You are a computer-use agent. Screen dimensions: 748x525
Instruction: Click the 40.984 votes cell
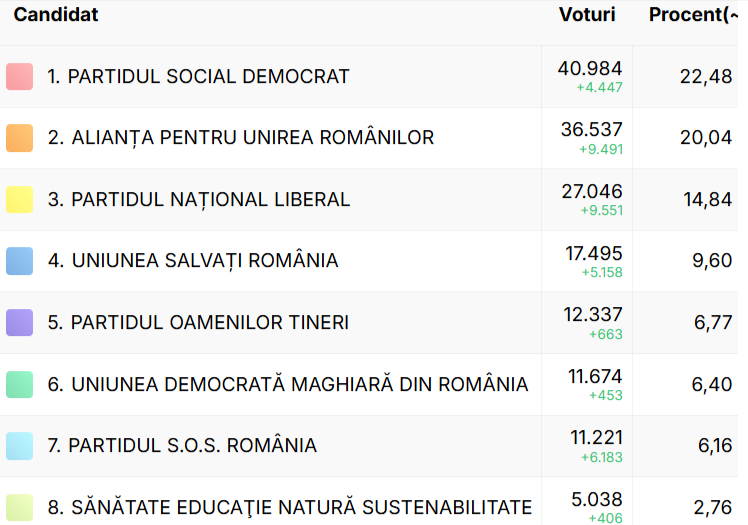coord(590,69)
